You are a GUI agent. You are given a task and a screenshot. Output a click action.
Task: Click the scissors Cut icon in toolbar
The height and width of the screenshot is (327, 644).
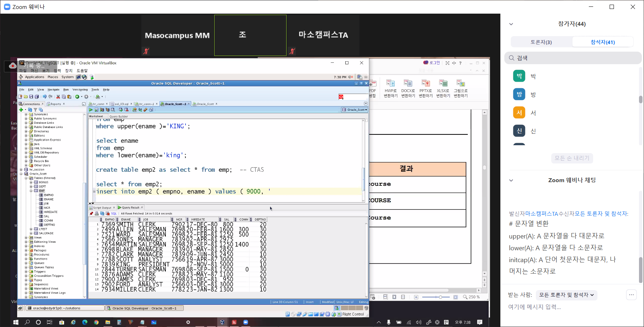(x=58, y=97)
